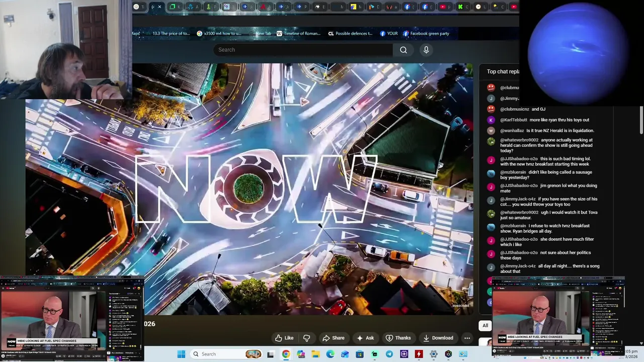
Task: Click the message 'jim grenon lol what you doing mate'
Action: (x=548, y=188)
